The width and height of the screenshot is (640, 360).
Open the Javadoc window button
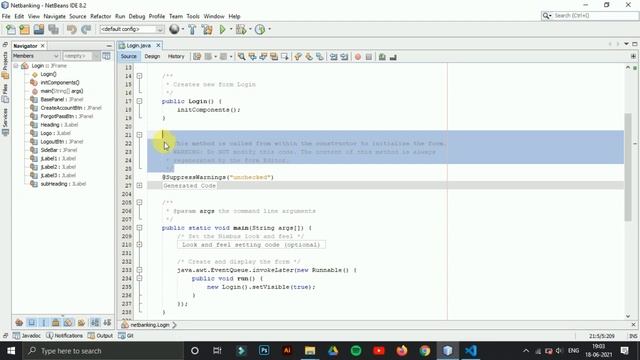click(27, 336)
